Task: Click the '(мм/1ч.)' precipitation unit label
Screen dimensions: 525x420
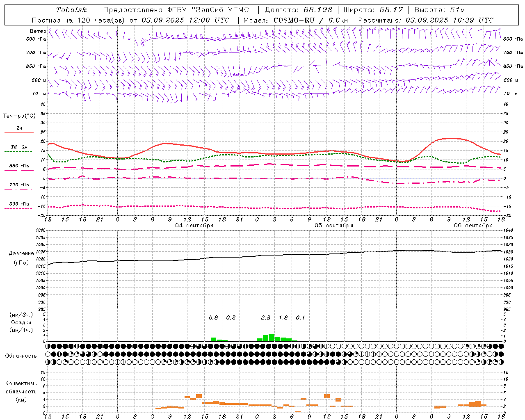Action: pyautogui.click(x=21, y=330)
